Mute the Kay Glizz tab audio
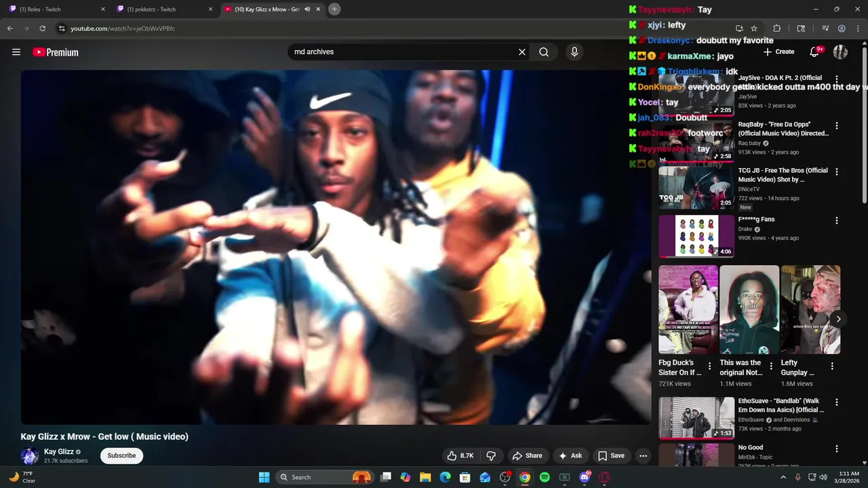The width and height of the screenshot is (868, 488). pos(307,9)
